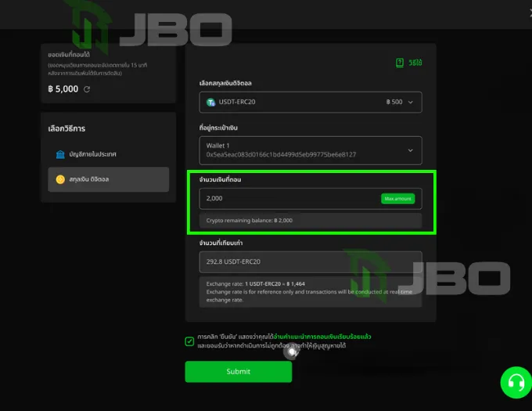Click the ฿ 5,000 withdrawable balance value
The image size is (532, 411).
[63, 89]
